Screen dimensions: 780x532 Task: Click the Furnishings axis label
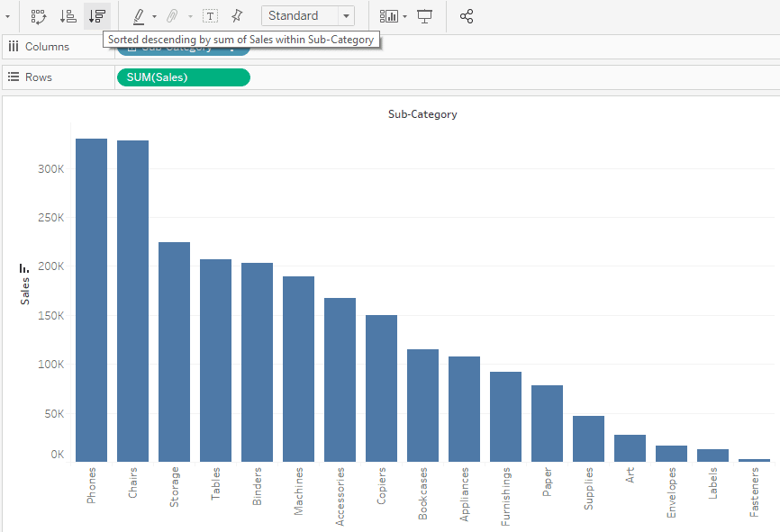point(506,496)
